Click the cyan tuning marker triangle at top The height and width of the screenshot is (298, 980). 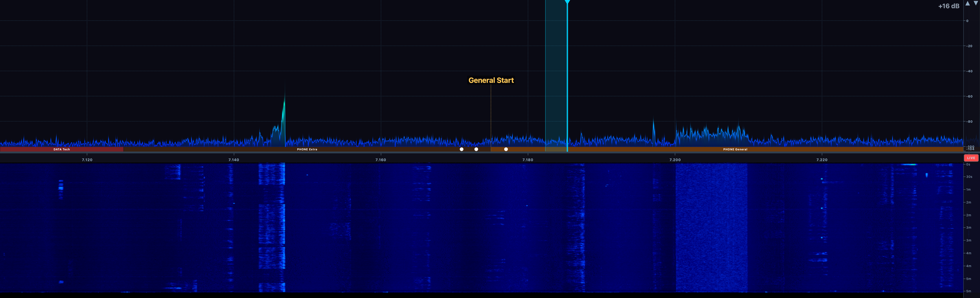pyautogui.click(x=567, y=2)
